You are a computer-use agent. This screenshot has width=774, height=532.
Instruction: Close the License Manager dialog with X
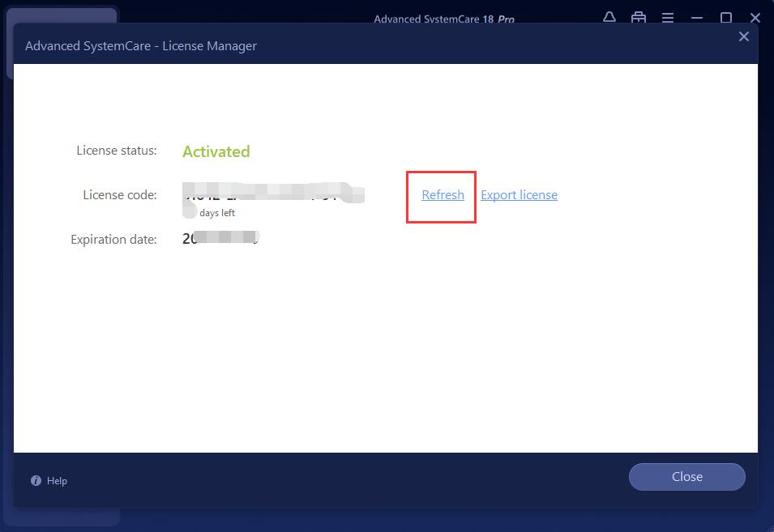[x=744, y=36]
